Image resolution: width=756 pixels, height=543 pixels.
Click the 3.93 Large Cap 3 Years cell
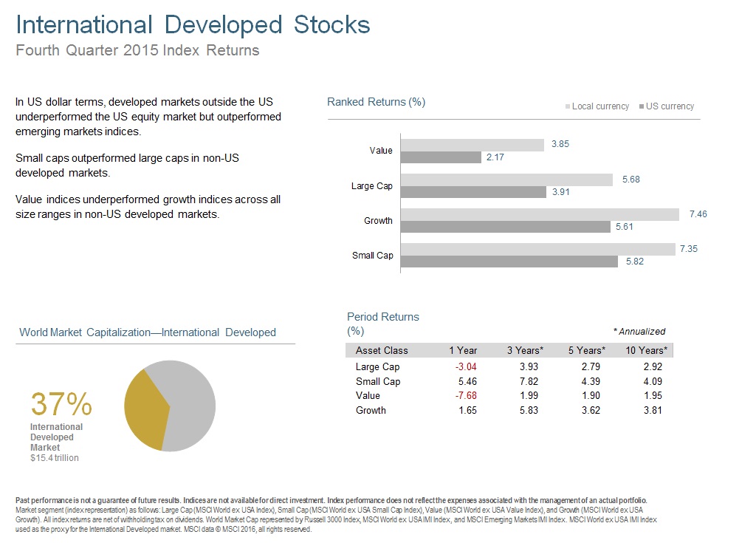pyautogui.click(x=529, y=367)
